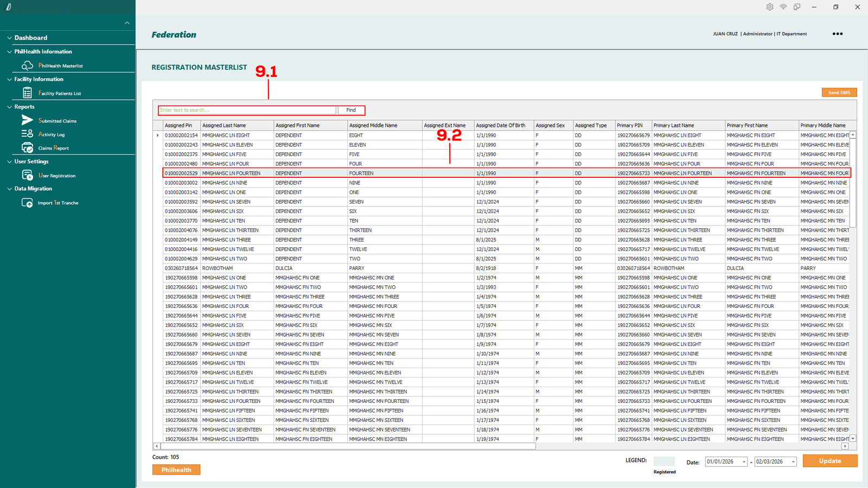Click the PhilHealth Masterlist cloud icon

click(x=27, y=66)
